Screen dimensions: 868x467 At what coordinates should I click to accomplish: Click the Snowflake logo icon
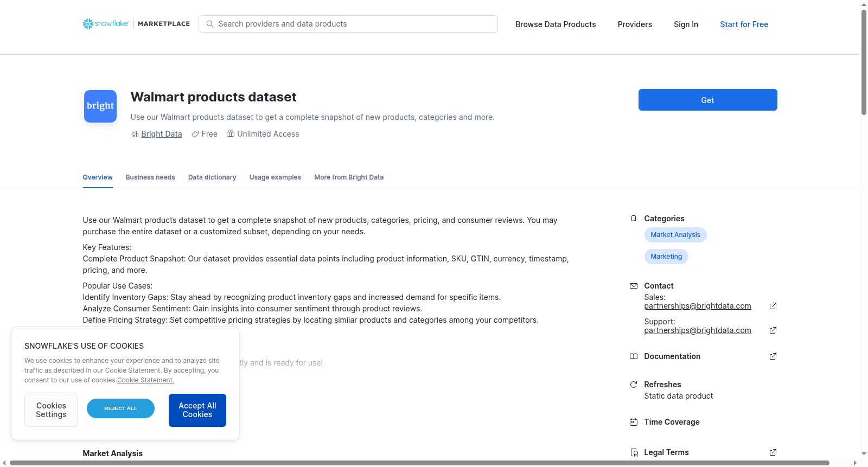(88, 24)
